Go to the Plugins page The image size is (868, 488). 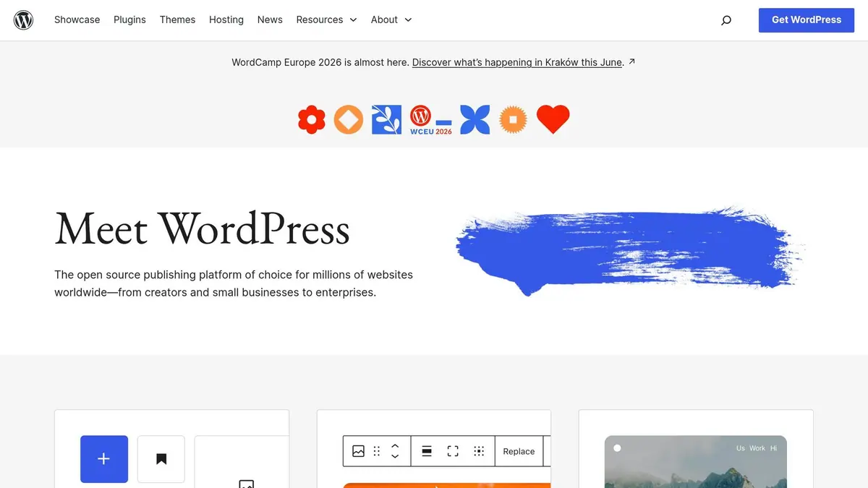point(129,20)
